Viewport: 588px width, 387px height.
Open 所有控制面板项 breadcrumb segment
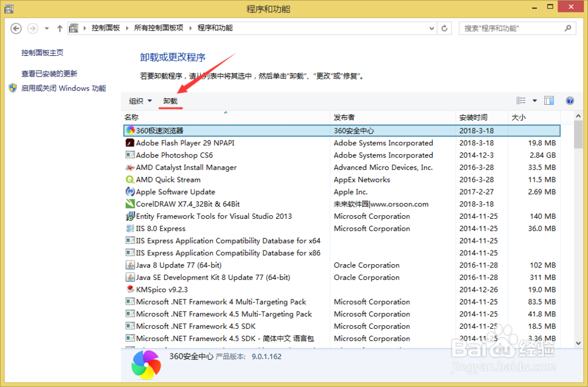tap(159, 28)
